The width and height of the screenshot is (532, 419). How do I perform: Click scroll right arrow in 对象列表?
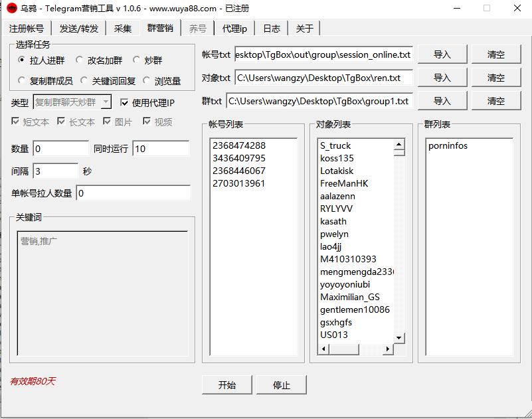tap(388, 349)
